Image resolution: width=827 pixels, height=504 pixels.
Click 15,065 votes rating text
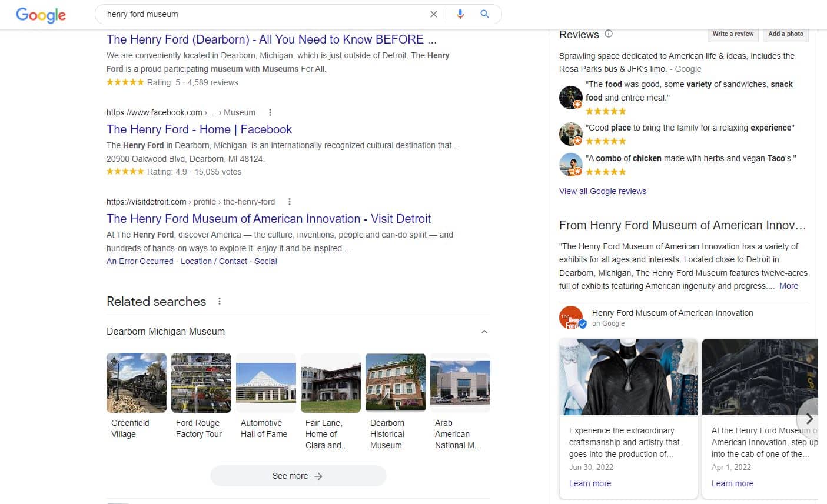(x=218, y=172)
